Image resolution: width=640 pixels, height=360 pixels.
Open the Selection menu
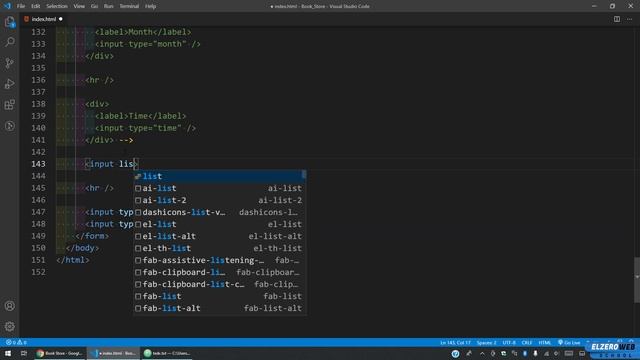[x=57, y=6]
